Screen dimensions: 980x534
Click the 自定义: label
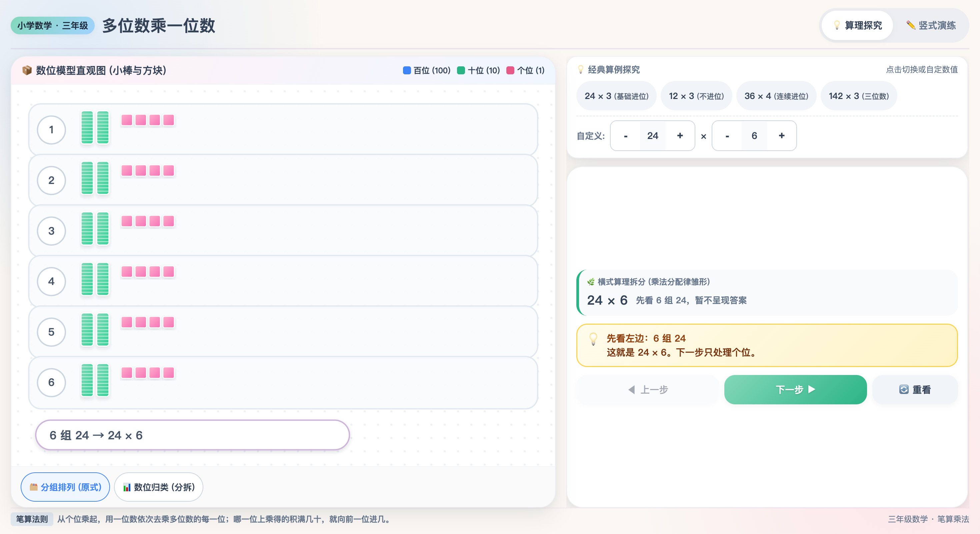point(591,136)
